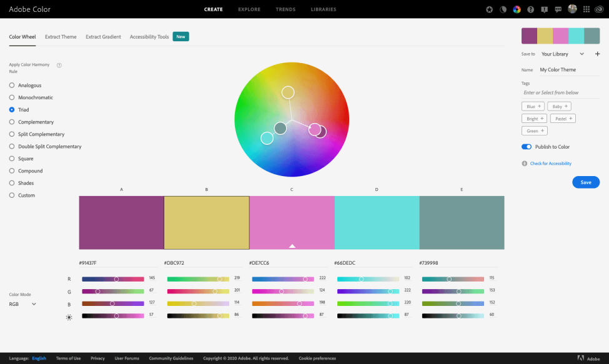This screenshot has width=609, height=364.
Task: Open the user profile avatar
Action: pos(572,9)
